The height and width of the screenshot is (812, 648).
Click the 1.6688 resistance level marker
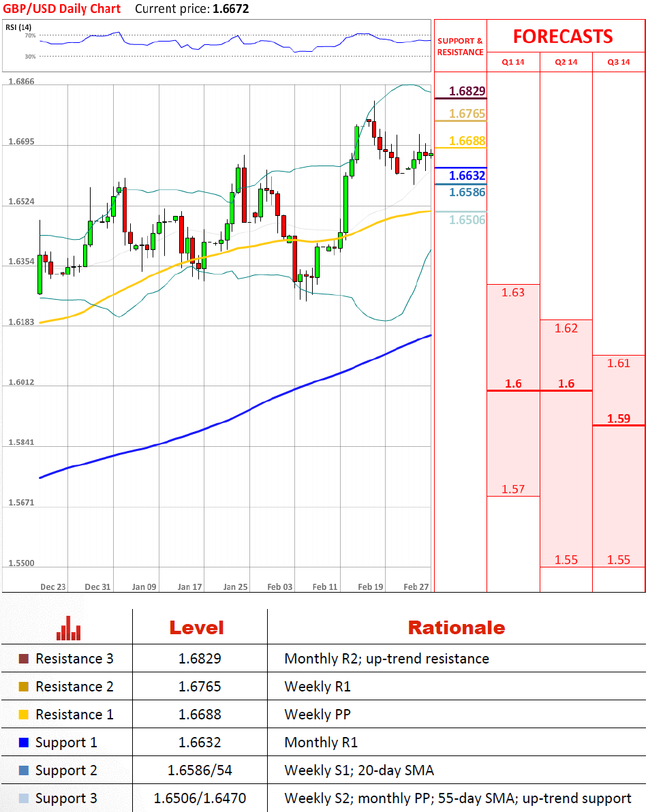point(467,141)
